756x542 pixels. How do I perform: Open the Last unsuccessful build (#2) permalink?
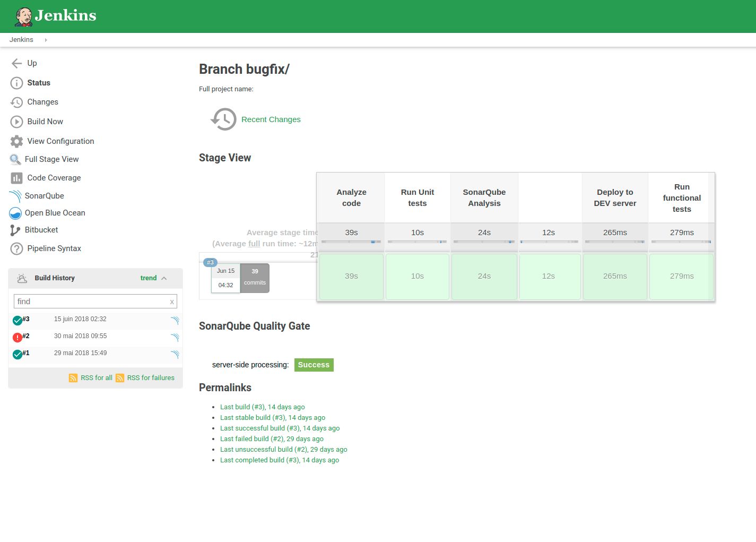283,450
